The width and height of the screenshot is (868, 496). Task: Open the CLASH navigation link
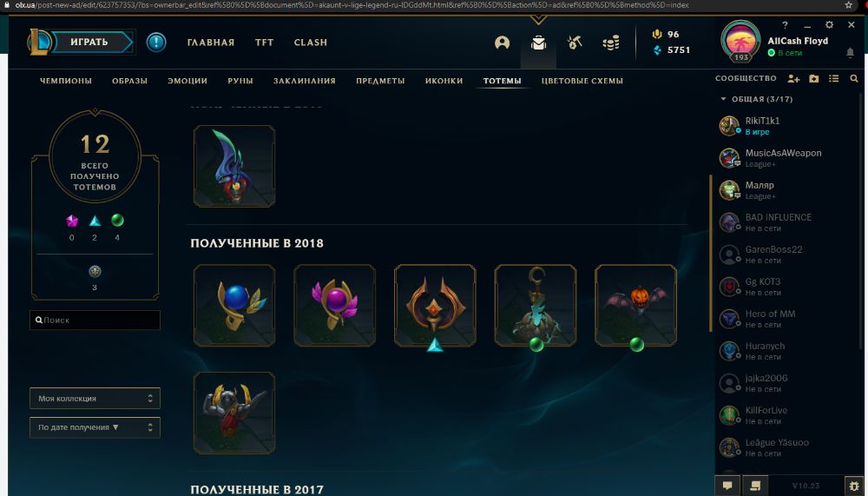point(311,43)
